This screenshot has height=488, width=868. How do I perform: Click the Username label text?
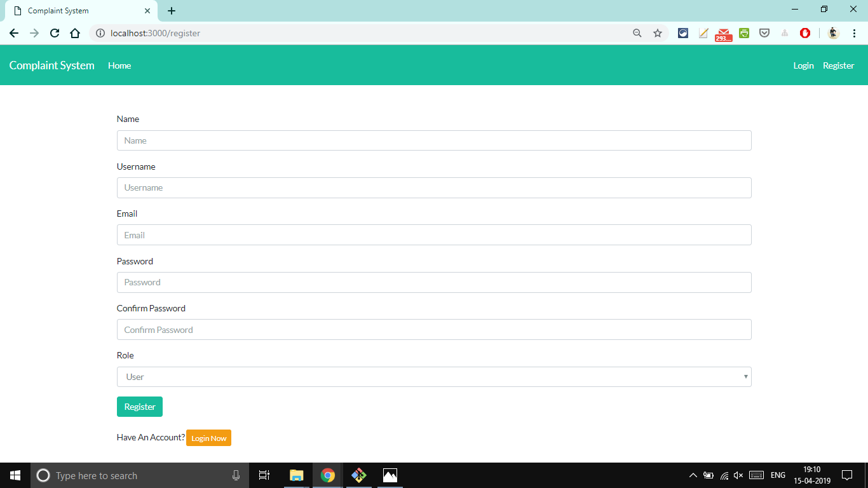136,166
